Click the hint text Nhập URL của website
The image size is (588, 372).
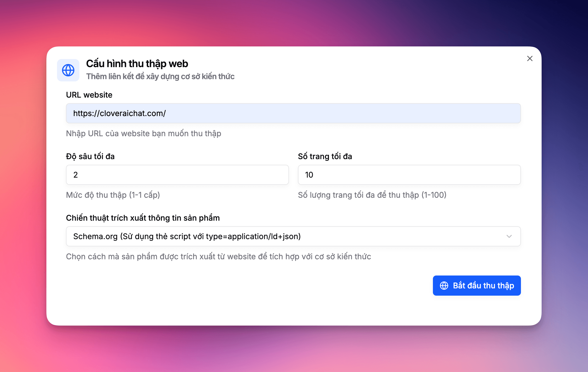pyautogui.click(x=143, y=133)
